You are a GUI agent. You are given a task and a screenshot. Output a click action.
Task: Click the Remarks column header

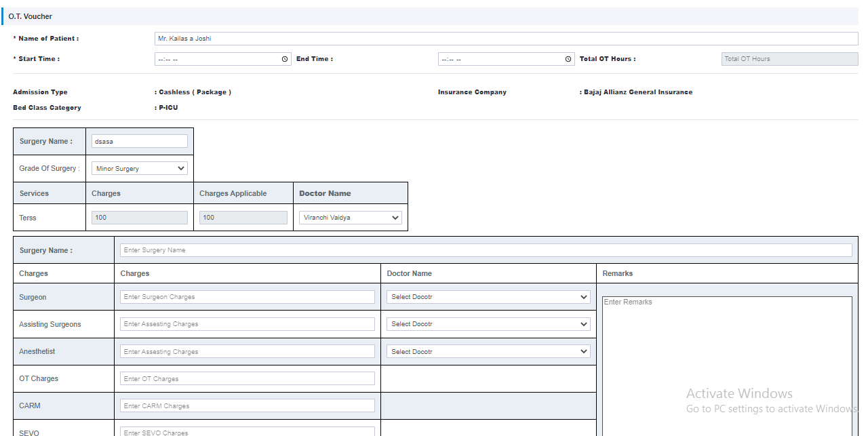click(x=618, y=273)
